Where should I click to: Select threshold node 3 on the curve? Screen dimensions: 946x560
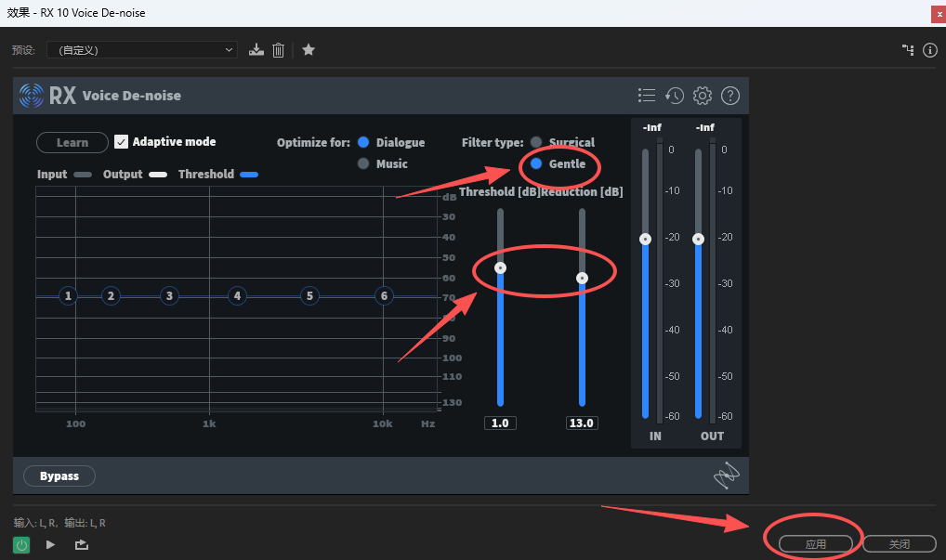[169, 296]
